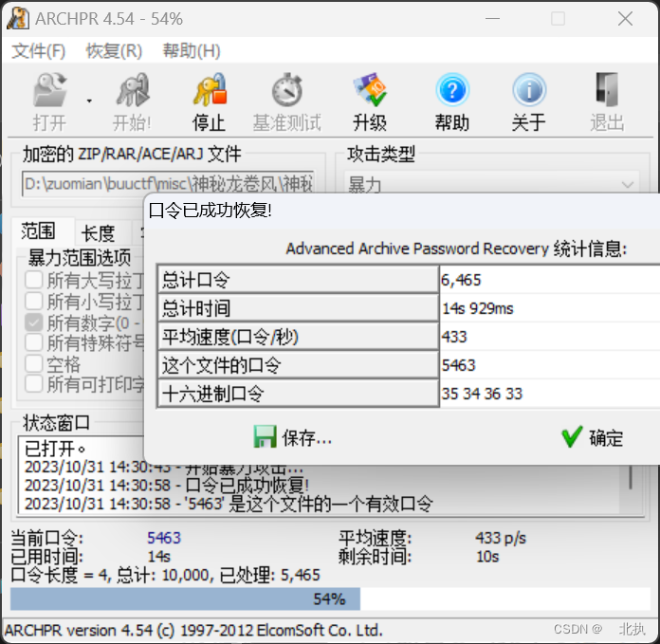This screenshot has height=644, width=660.
Task: Toggle 所有特殊符号 checkbox
Action: click(x=34, y=342)
